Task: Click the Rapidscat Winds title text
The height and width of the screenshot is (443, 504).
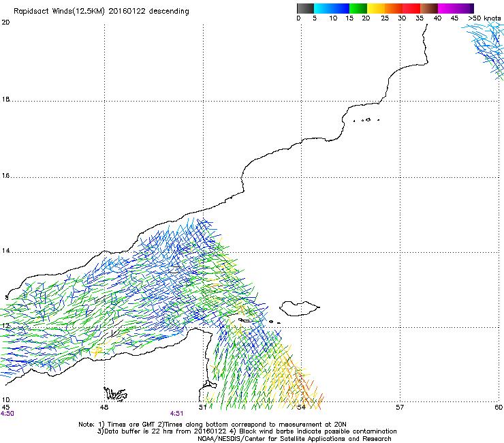Action: 101,11
